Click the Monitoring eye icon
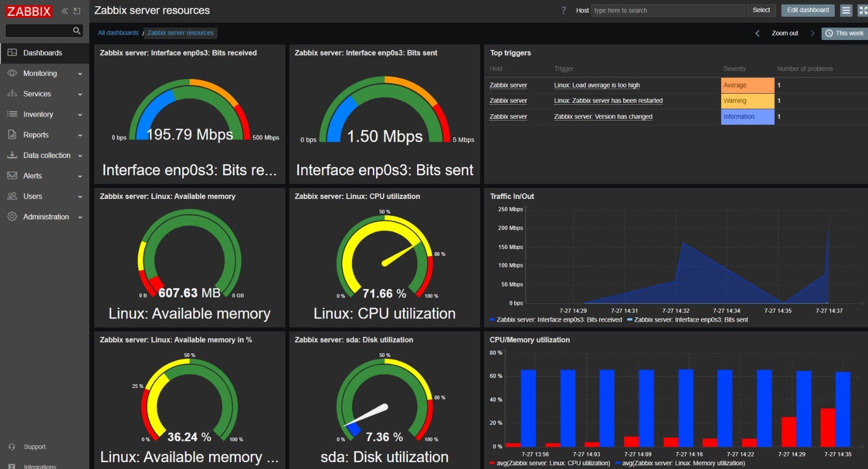868x469 pixels. [x=12, y=73]
